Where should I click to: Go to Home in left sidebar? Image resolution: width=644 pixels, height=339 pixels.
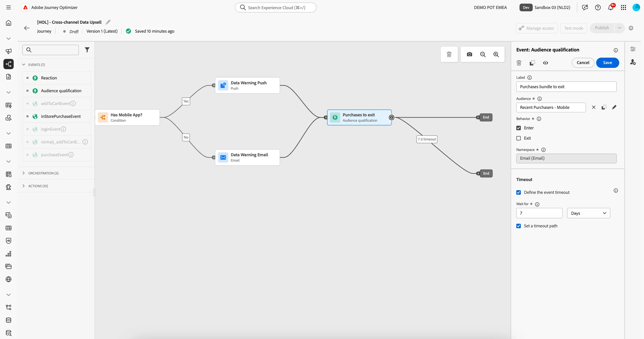(x=9, y=23)
